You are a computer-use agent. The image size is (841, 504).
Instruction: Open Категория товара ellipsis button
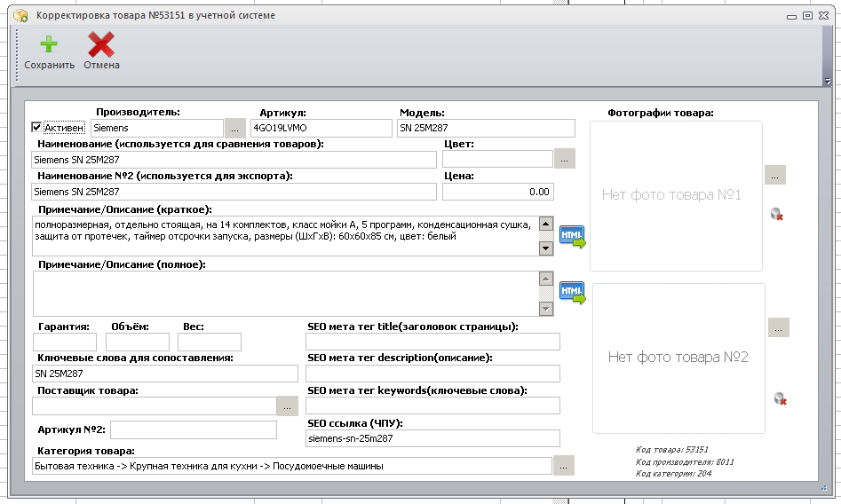tap(563, 465)
